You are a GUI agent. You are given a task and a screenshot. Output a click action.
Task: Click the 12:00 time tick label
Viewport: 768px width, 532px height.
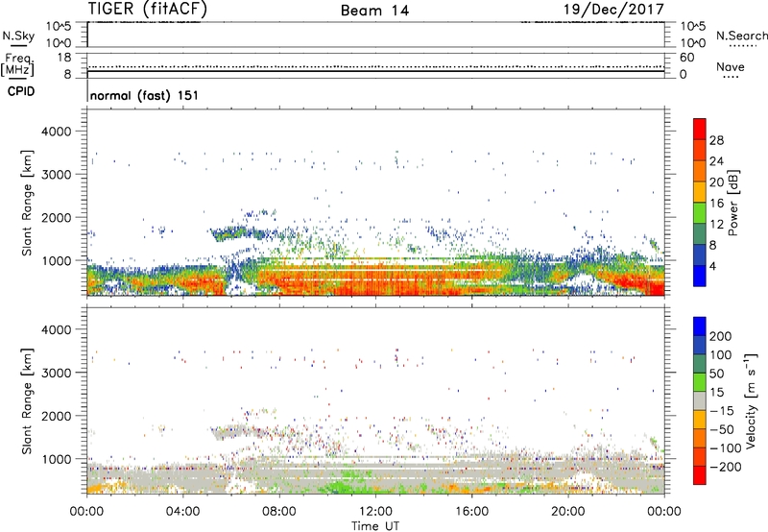[x=375, y=512]
